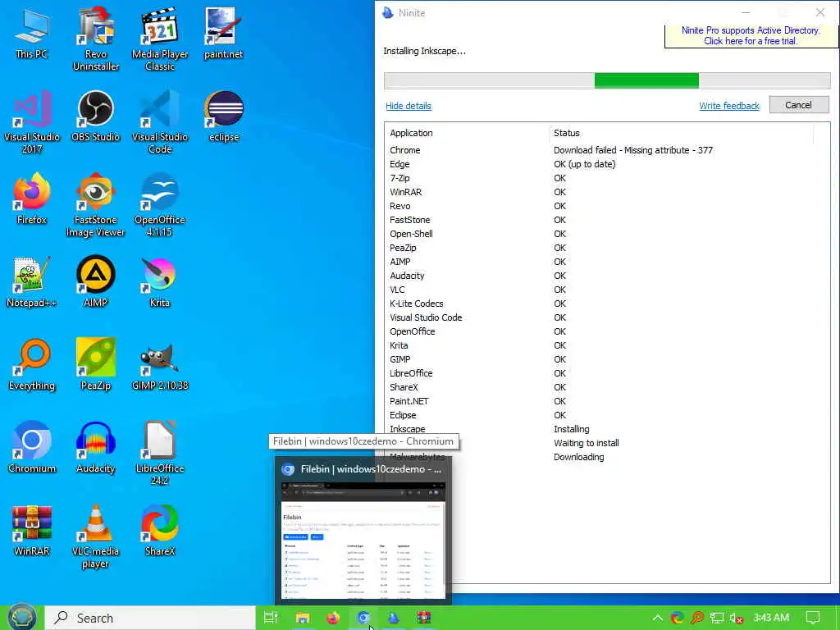The height and width of the screenshot is (630, 840).
Task: Select the Everything search desktop icon
Action: point(32,365)
